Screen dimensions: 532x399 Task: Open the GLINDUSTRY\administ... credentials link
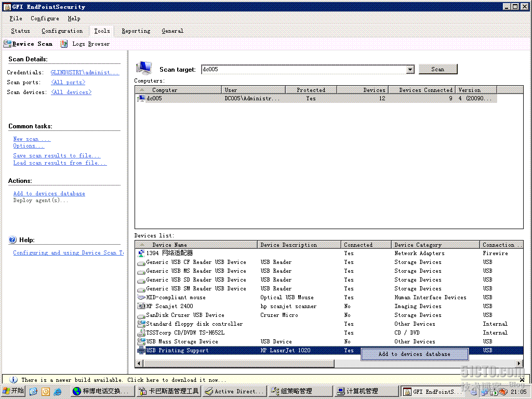85,72
